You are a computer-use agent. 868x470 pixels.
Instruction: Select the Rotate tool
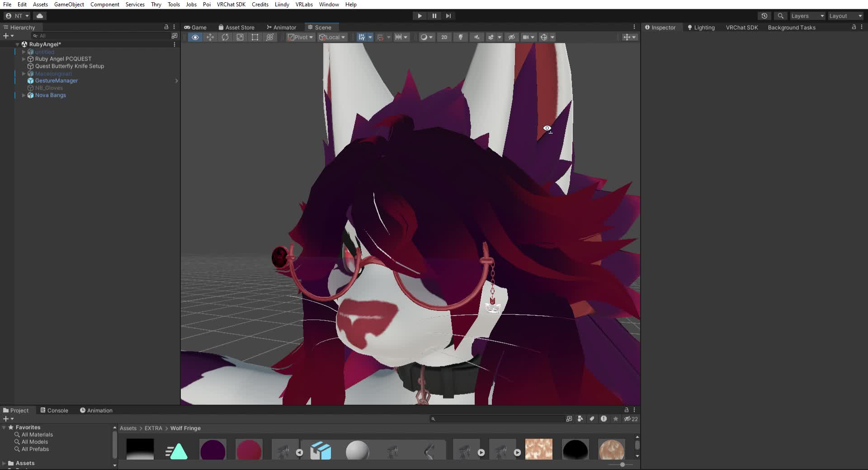pyautogui.click(x=225, y=37)
